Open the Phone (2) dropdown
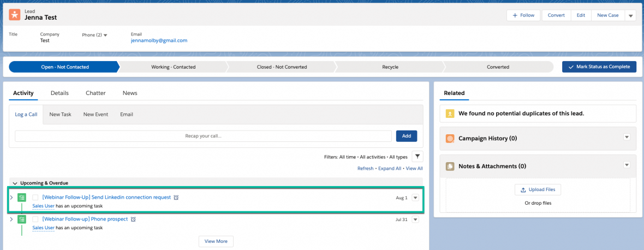This screenshot has height=250, width=644. click(x=95, y=35)
